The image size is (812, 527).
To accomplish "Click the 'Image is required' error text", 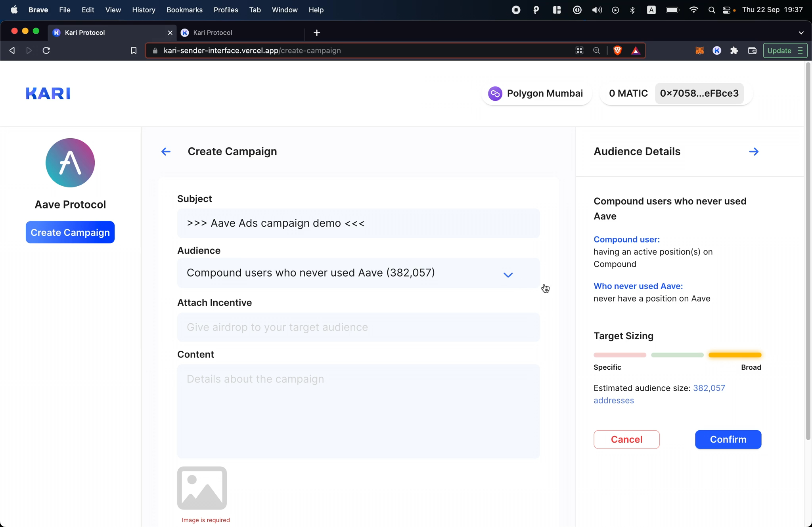I will point(205,520).
